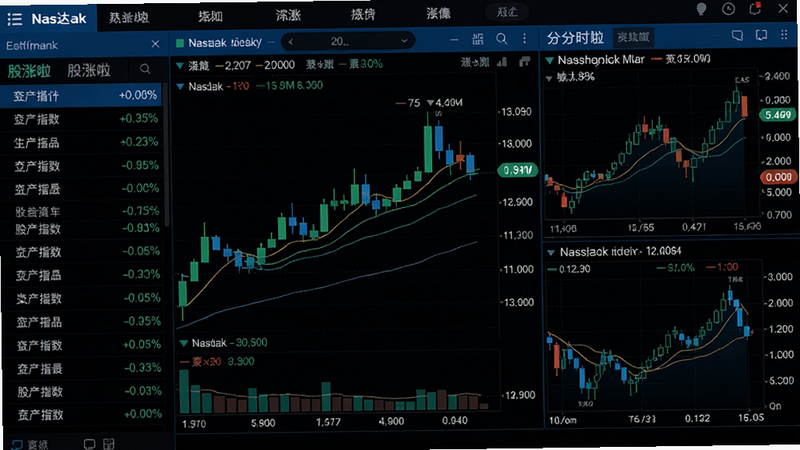Select the watchlist row showing +0.35%
Screen dimensions: 800x450
(x=82, y=119)
